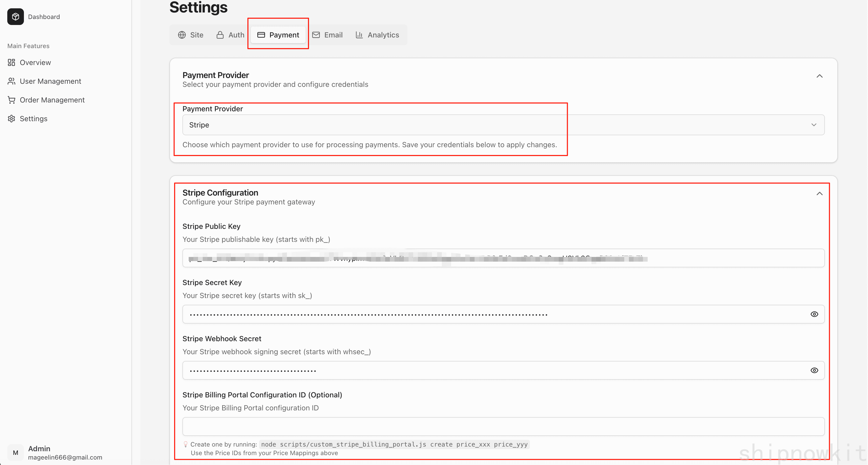The width and height of the screenshot is (868, 465).
Task: Reveal the Stripe Secret Key value
Action: click(x=814, y=314)
